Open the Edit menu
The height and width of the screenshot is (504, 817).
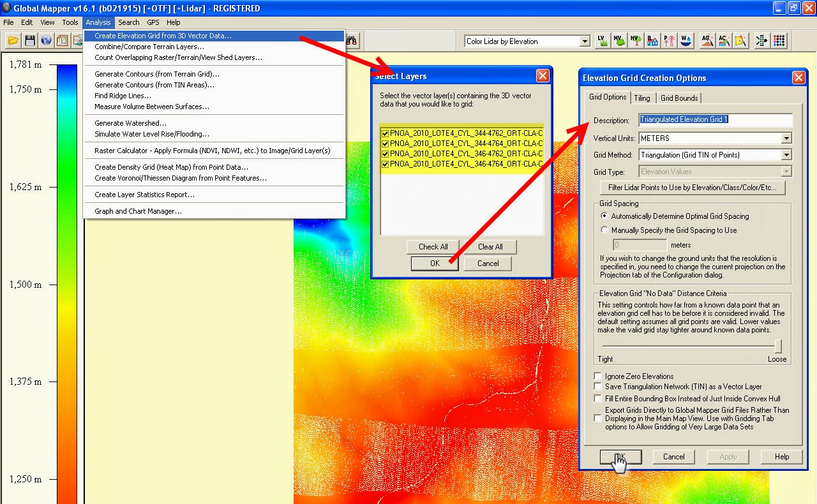click(x=27, y=22)
